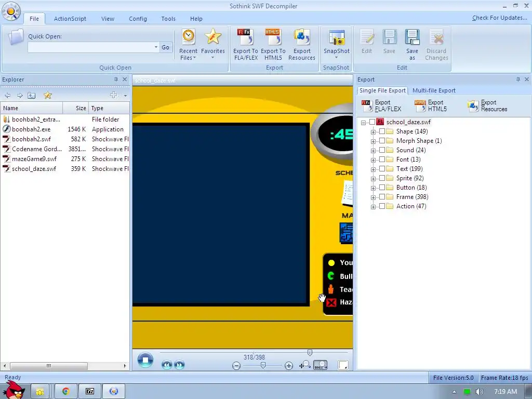Open the Tools ribbon tab
This screenshot has height=399, width=532.
168,19
